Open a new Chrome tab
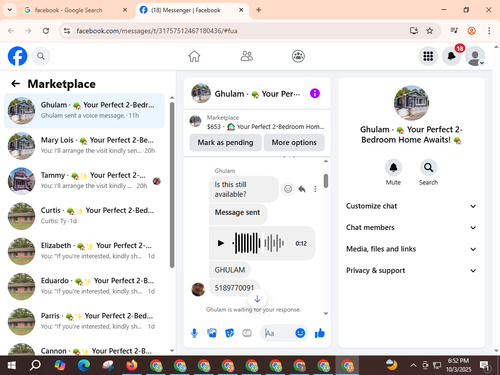 click(258, 10)
